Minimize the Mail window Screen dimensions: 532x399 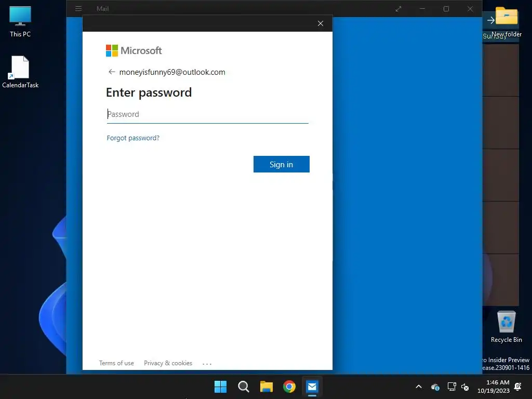coord(422,8)
